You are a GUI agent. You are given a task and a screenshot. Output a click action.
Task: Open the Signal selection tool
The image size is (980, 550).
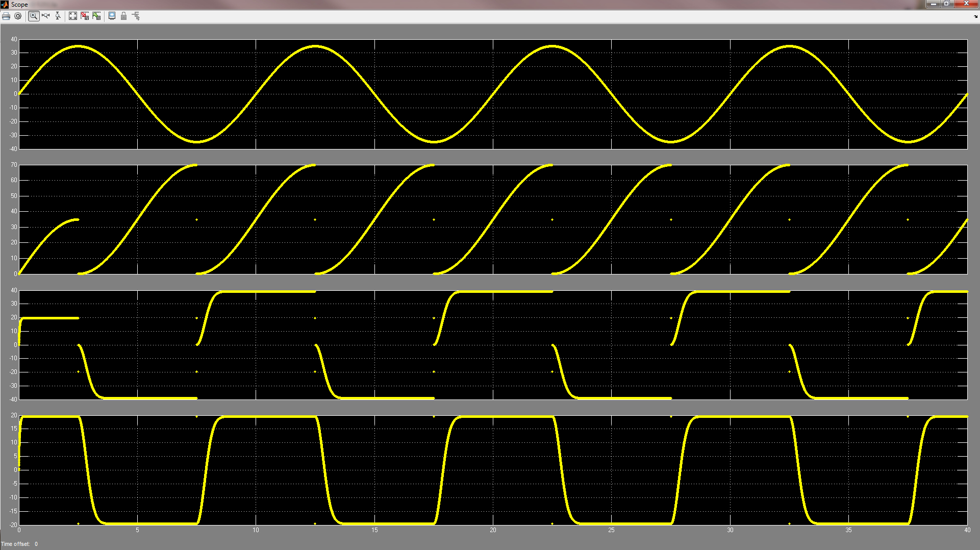point(136,16)
